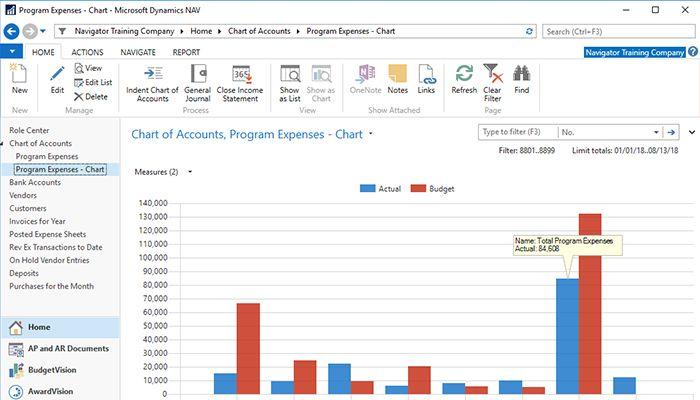
Task: Switch to the REPORT ribbon tab
Action: pos(186,52)
